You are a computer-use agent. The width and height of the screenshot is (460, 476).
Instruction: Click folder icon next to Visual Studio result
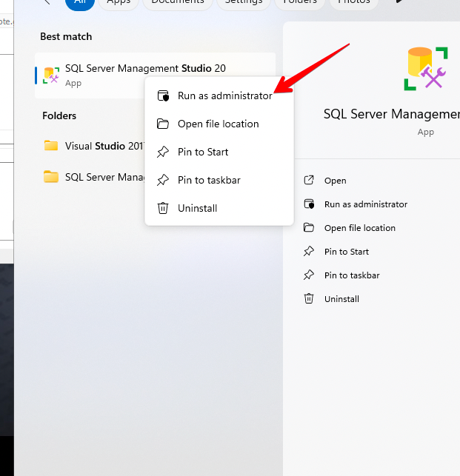pos(51,146)
